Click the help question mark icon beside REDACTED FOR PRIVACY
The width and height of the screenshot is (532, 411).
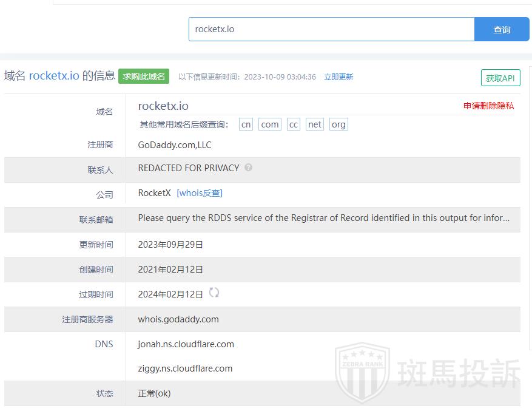coord(249,168)
